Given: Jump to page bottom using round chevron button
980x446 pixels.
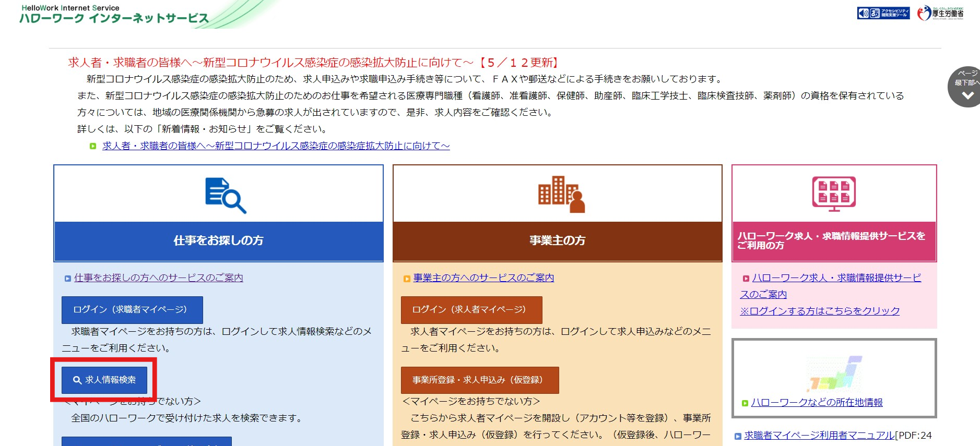Looking at the screenshot, I should click(x=967, y=87).
